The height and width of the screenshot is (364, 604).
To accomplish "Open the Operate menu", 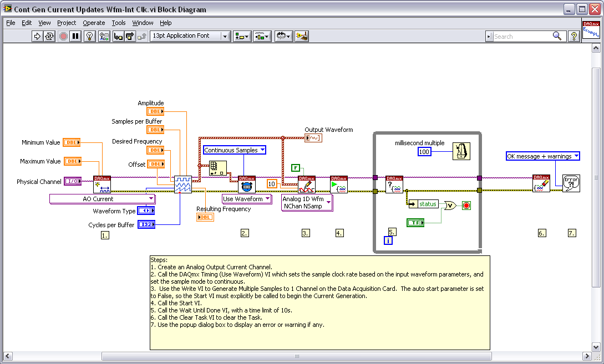I will (x=94, y=23).
